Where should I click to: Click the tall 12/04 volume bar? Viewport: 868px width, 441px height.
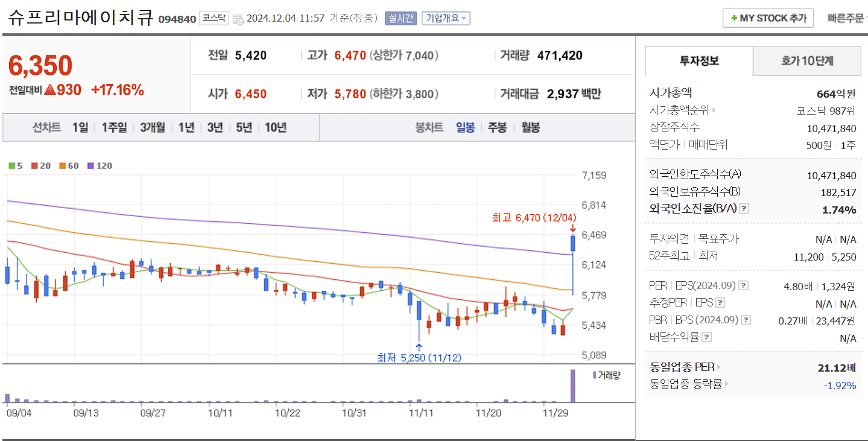tap(572, 385)
